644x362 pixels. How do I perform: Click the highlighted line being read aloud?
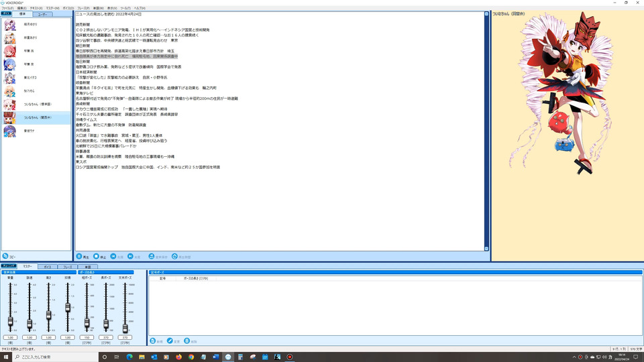pos(127,56)
